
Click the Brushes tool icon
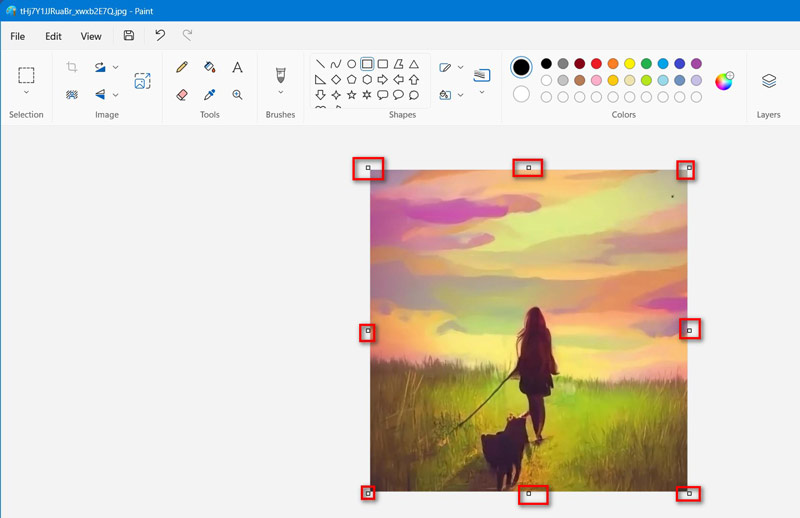tap(281, 75)
